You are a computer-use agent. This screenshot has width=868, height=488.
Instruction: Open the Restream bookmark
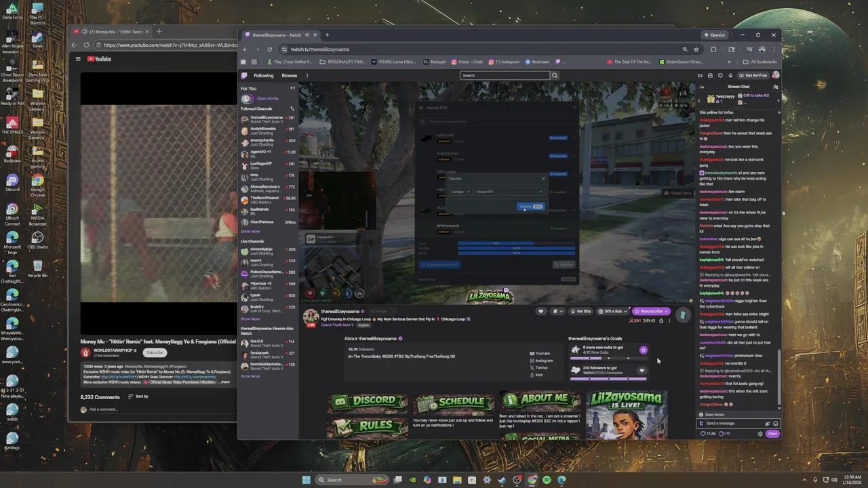[537, 62]
